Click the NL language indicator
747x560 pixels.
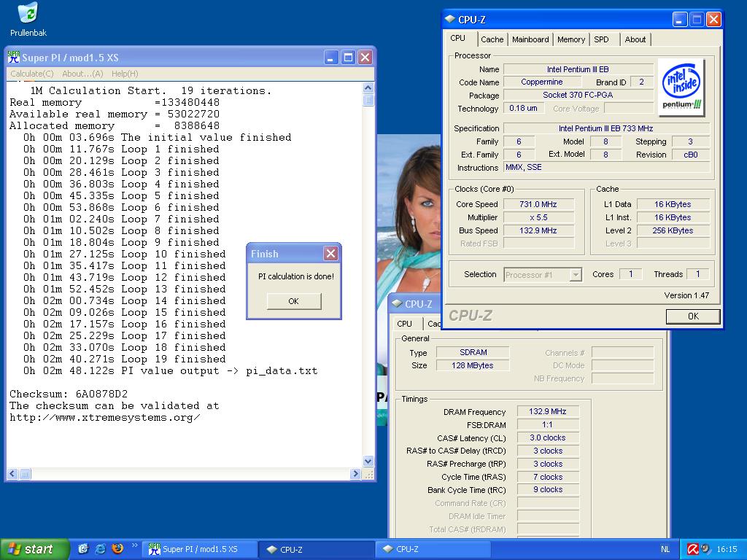[x=665, y=549]
